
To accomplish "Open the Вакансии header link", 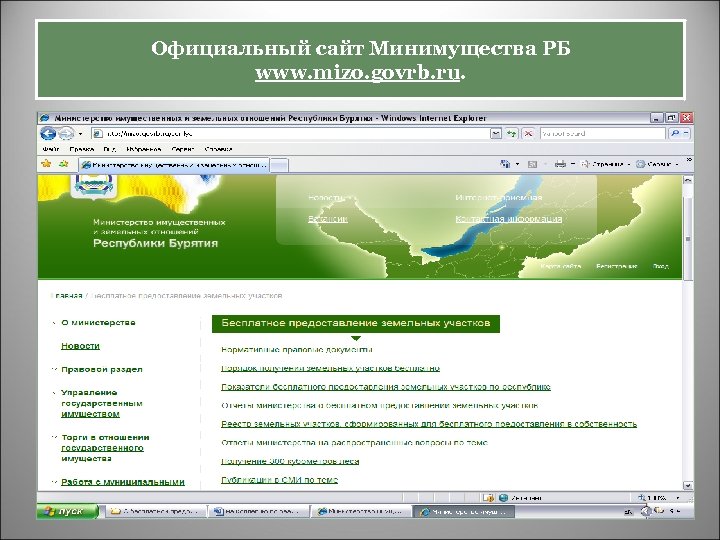I will coord(327,219).
